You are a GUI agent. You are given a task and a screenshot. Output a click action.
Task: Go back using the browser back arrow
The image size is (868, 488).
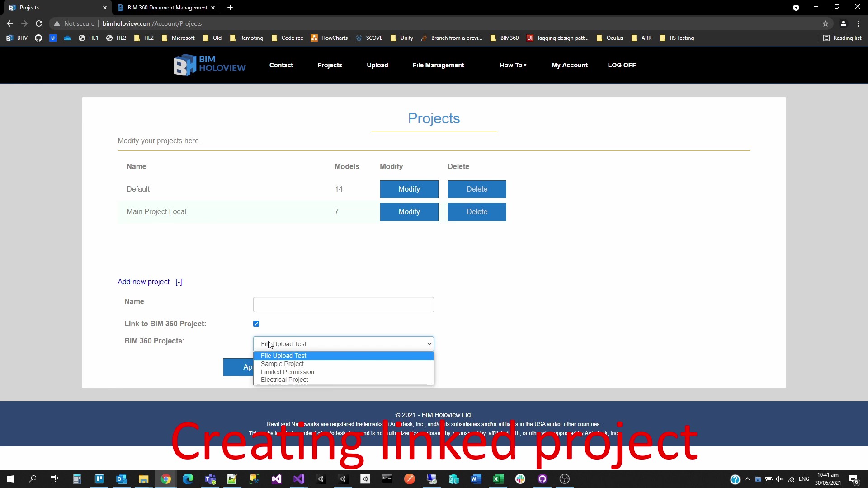click(x=10, y=23)
